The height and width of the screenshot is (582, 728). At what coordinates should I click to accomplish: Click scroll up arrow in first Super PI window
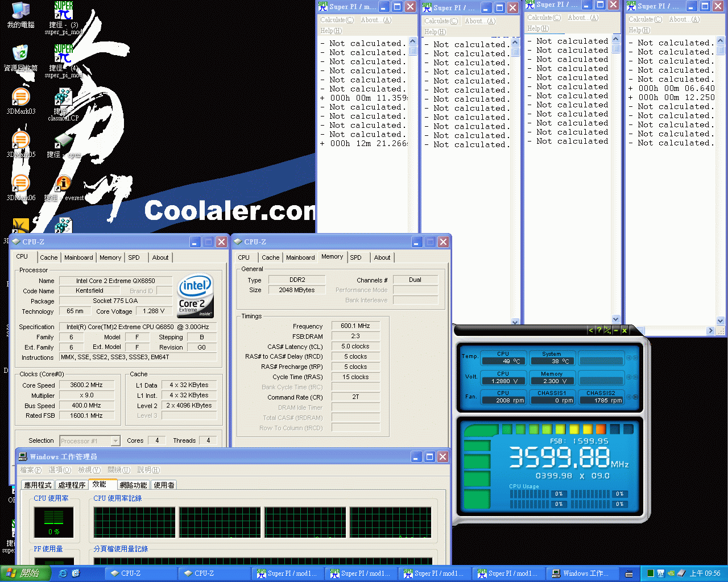pos(412,41)
